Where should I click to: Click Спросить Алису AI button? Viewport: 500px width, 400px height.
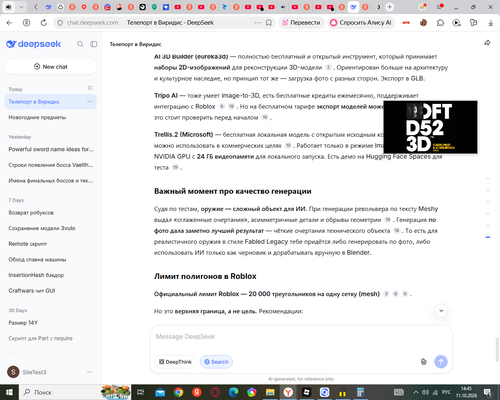pos(361,23)
